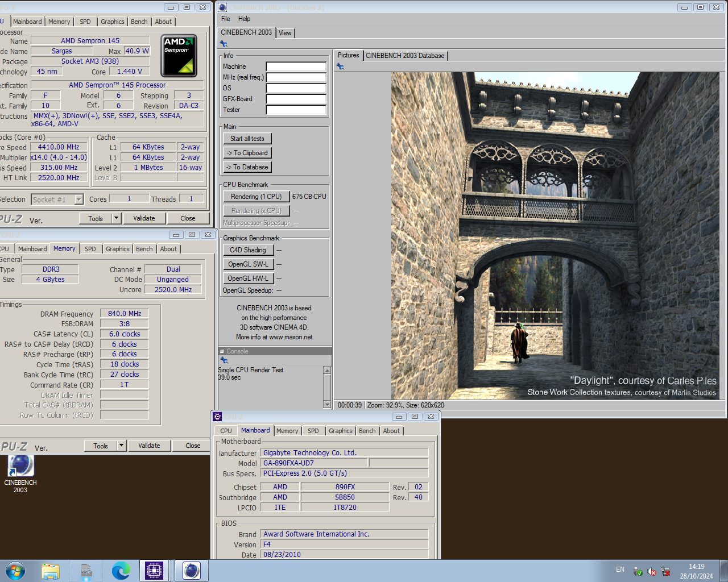Image resolution: width=728 pixels, height=582 pixels.
Task: Click the console scrollbar down arrow
Action: pyautogui.click(x=327, y=405)
